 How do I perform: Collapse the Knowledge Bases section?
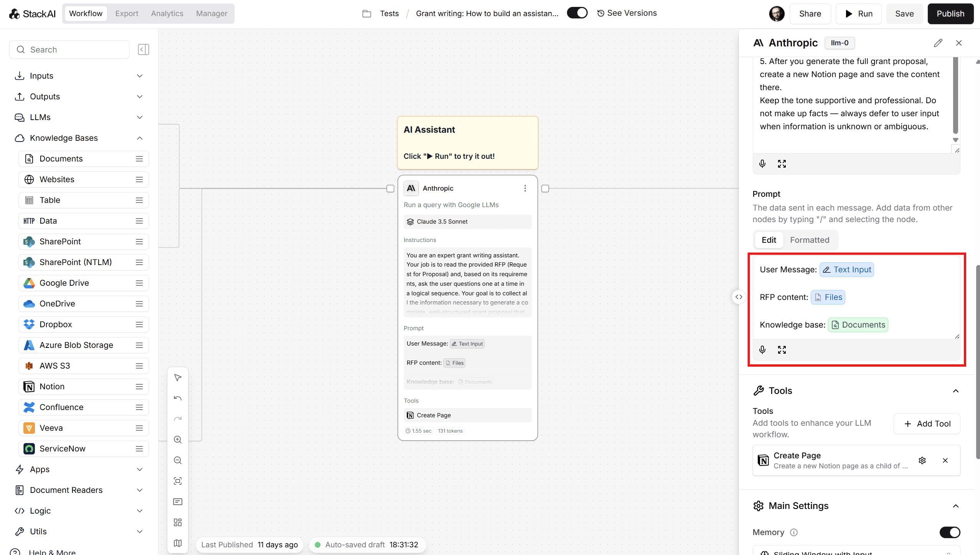[x=79, y=138]
